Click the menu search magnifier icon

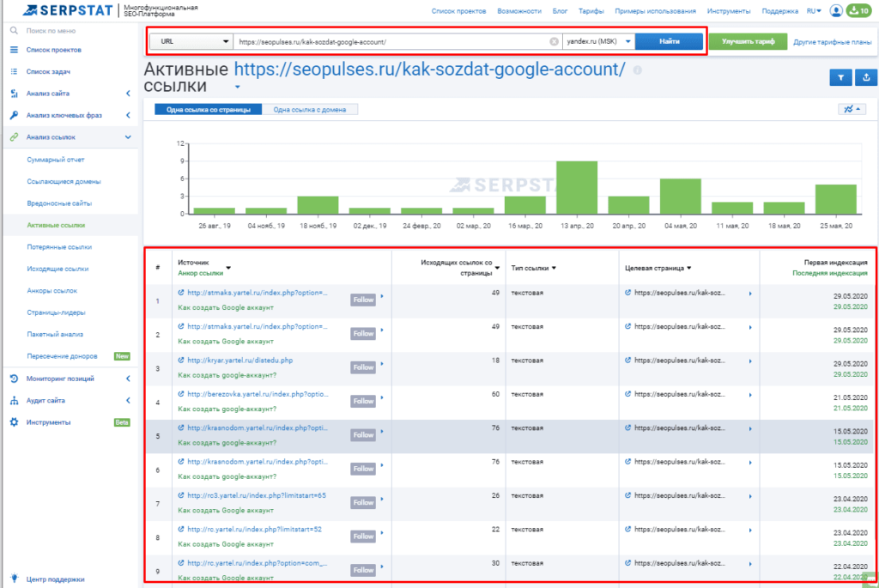pyautogui.click(x=14, y=31)
